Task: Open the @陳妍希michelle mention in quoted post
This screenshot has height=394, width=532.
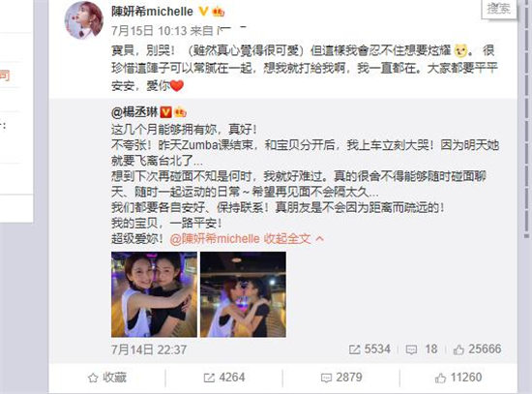Action: coord(215,239)
